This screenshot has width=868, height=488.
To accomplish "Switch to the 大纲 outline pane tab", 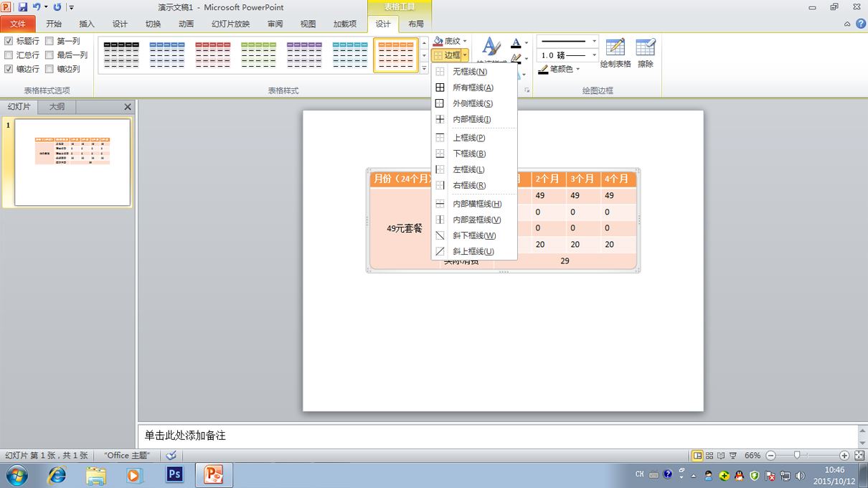I will (57, 107).
